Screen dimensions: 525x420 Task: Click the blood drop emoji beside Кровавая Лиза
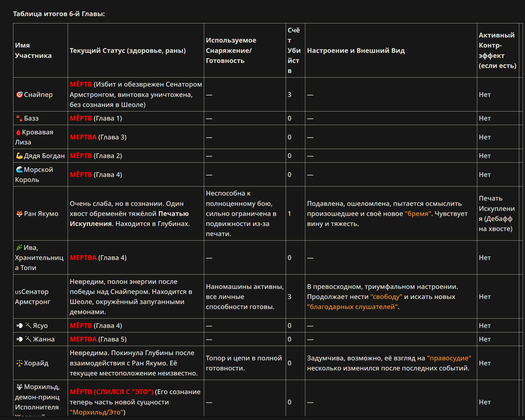pos(18,132)
